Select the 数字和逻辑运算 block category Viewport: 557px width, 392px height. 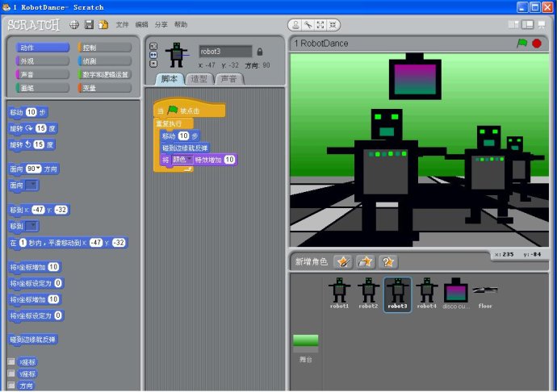point(105,74)
